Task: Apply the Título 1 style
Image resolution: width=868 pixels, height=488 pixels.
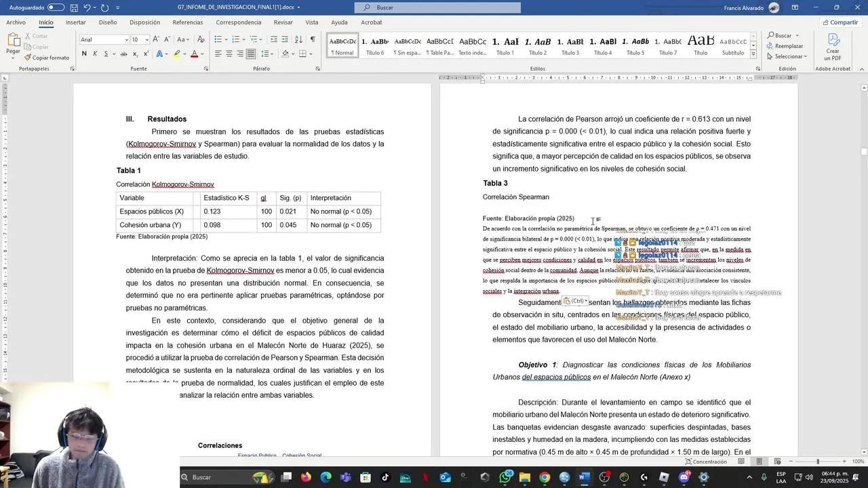Action: (x=505, y=45)
